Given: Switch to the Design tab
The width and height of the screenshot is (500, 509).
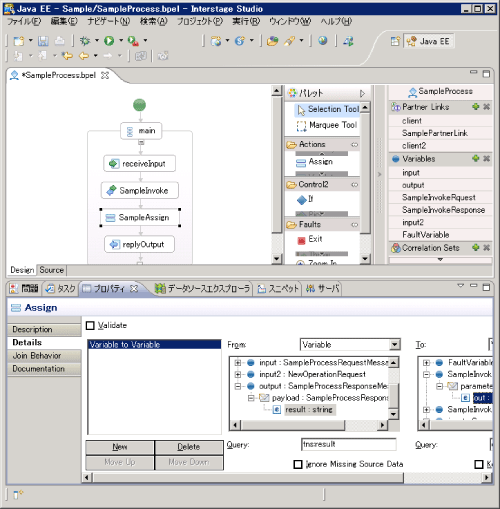Looking at the screenshot, I should (x=22, y=270).
